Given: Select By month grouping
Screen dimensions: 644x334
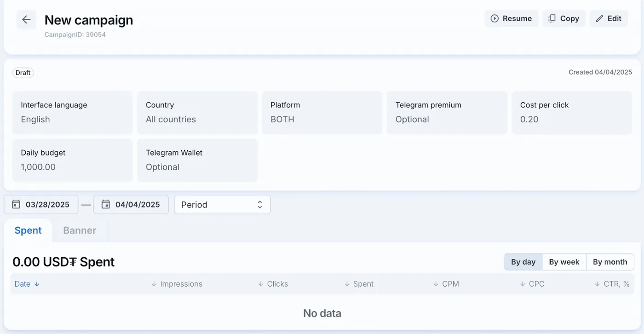Looking at the screenshot, I should tap(610, 262).
